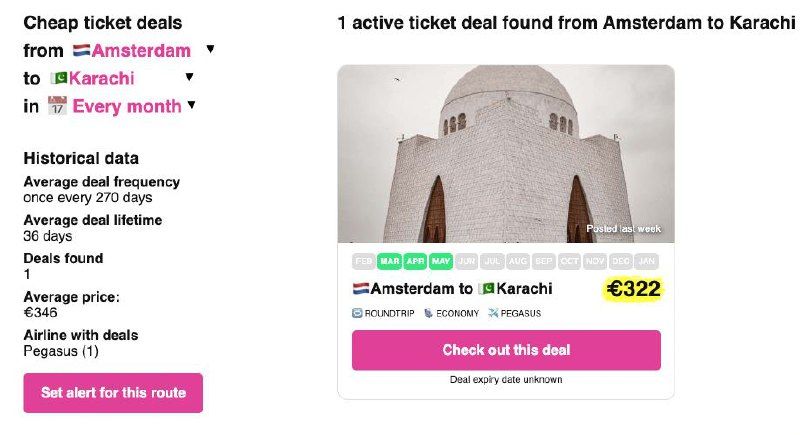Click the calendar icon beside Every month
The height and width of the screenshot is (435, 800).
point(57,107)
